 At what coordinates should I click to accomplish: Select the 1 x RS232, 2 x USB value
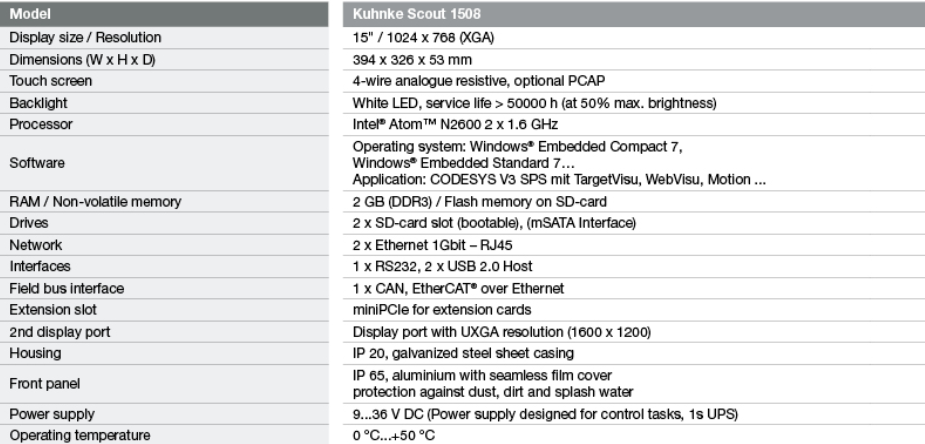pyautogui.click(x=442, y=267)
